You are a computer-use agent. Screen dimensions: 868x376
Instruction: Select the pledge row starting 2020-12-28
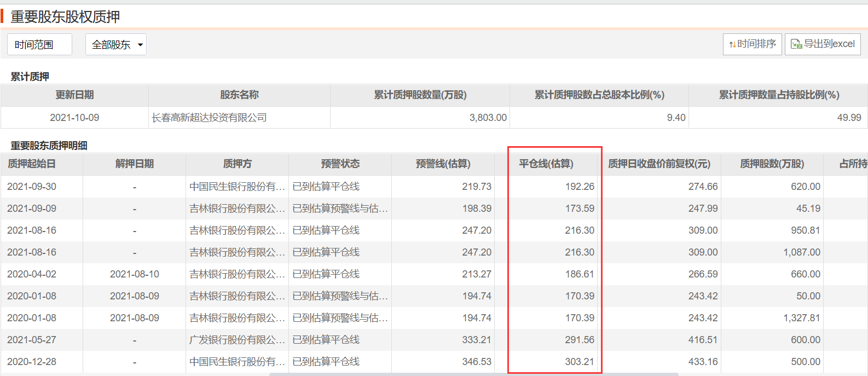tap(32, 362)
